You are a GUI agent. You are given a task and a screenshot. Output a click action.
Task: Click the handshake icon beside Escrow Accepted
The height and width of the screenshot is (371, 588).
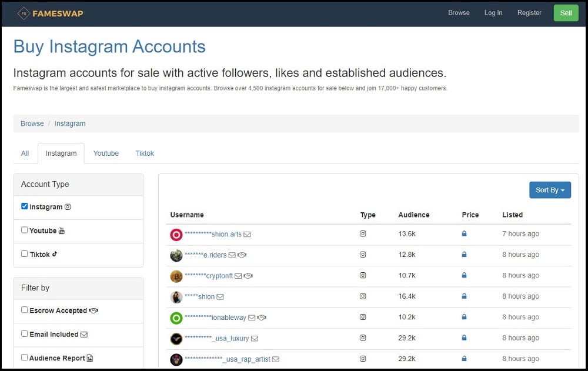pyautogui.click(x=93, y=310)
